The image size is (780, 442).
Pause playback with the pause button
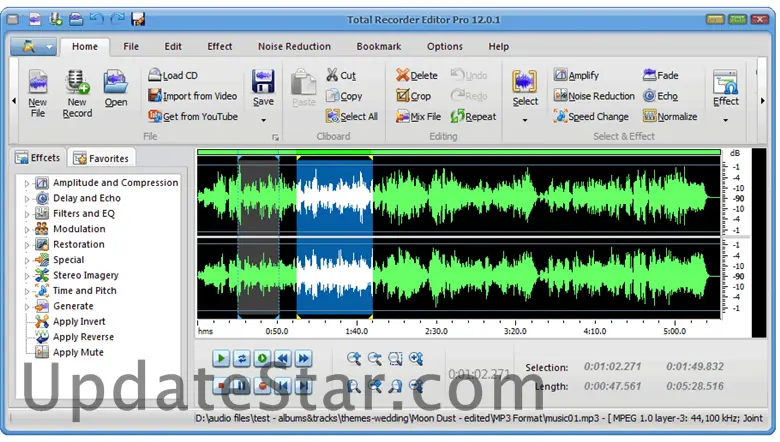pos(241,385)
